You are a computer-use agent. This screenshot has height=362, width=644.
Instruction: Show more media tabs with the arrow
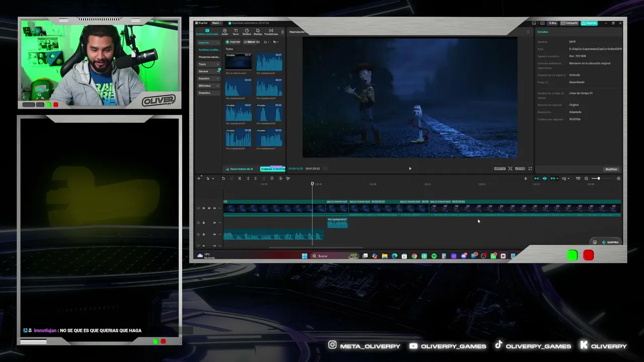tap(282, 32)
